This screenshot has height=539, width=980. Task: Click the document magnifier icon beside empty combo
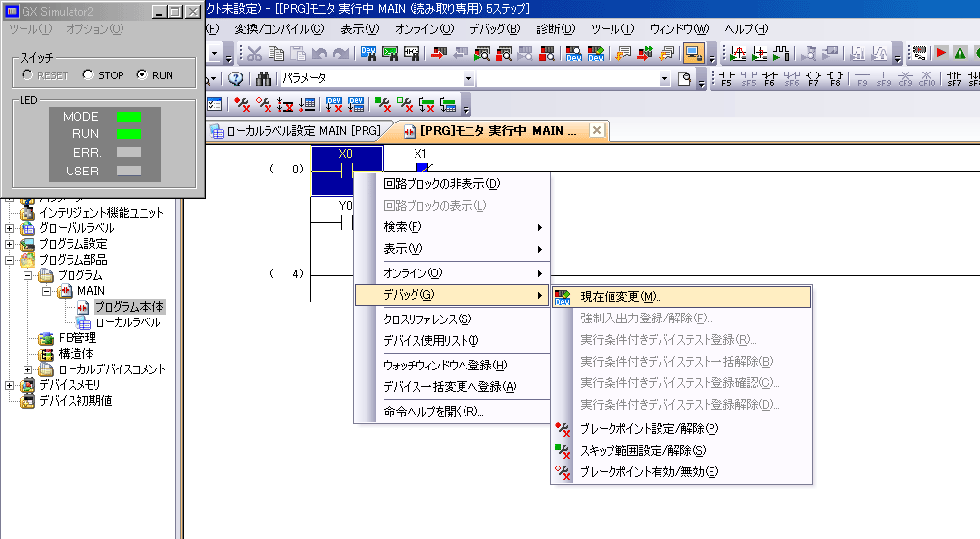click(685, 78)
